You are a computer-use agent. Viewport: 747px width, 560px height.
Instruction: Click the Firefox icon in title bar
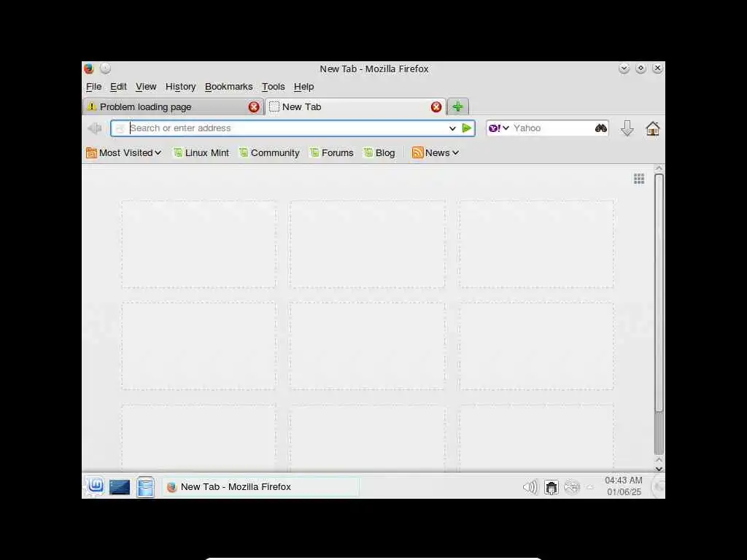[88, 69]
